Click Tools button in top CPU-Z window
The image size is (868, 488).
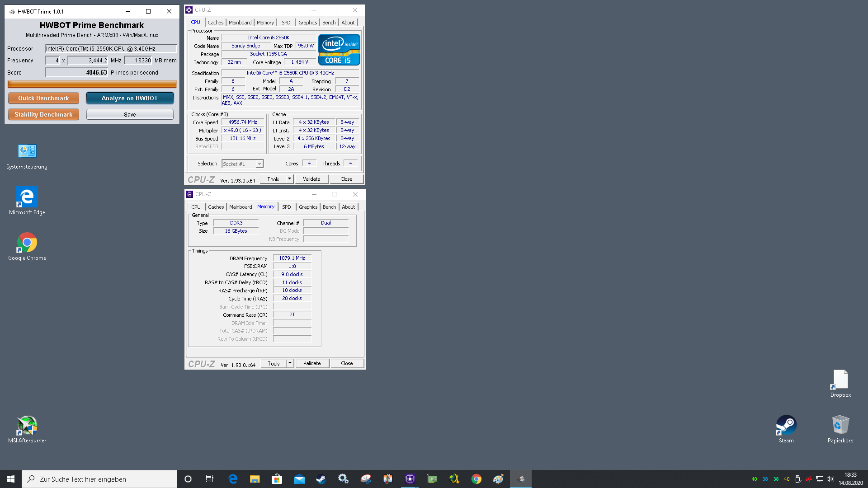point(273,179)
